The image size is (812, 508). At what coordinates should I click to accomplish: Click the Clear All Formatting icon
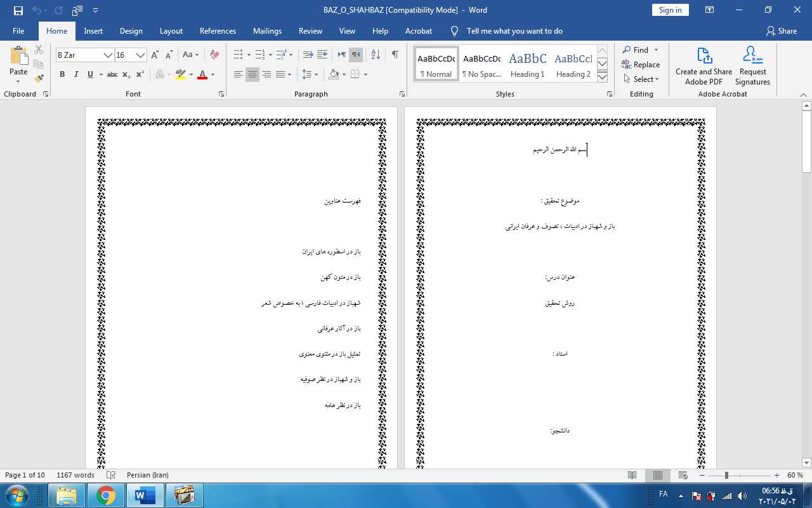pos(214,55)
